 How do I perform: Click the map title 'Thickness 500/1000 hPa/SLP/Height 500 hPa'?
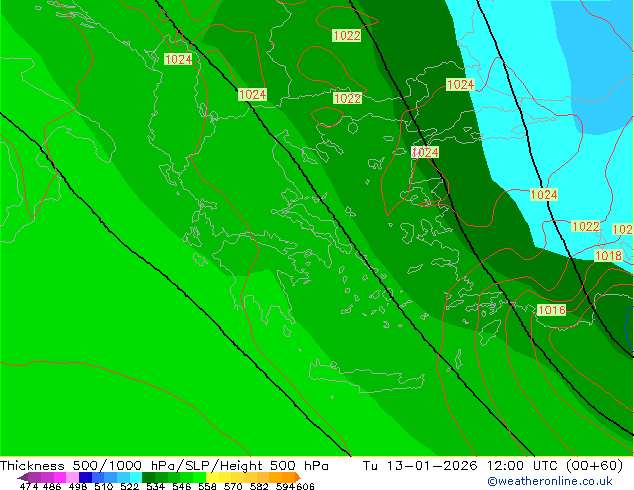pyautogui.click(x=164, y=466)
